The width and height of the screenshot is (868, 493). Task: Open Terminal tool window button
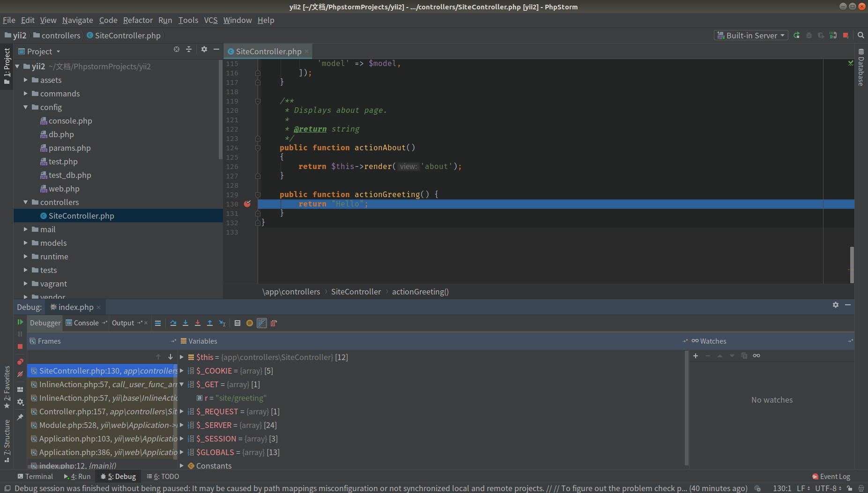click(x=35, y=477)
